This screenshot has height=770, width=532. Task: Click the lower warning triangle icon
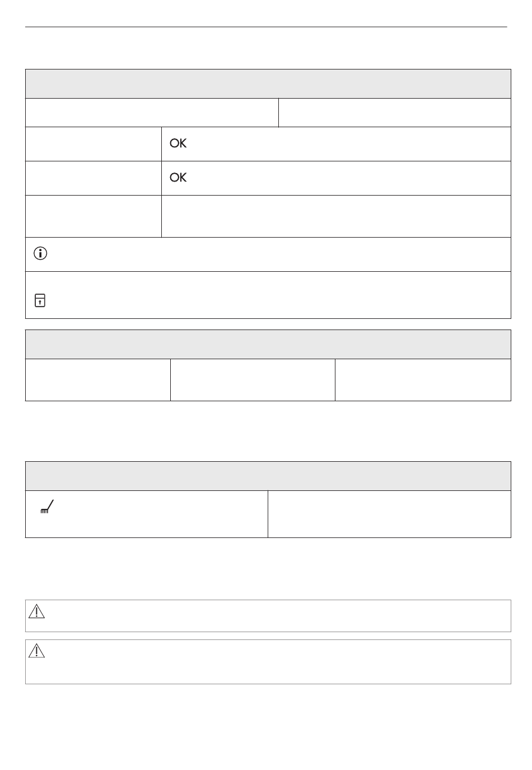point(36,651)
